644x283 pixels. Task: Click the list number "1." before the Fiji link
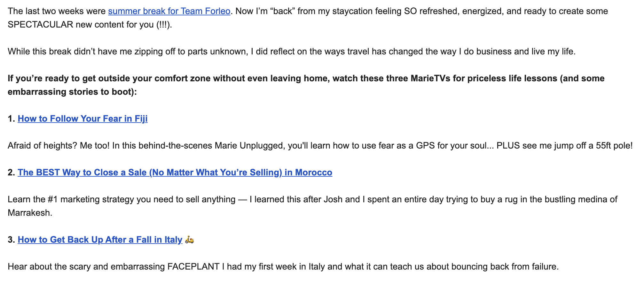tap(12, 119)
